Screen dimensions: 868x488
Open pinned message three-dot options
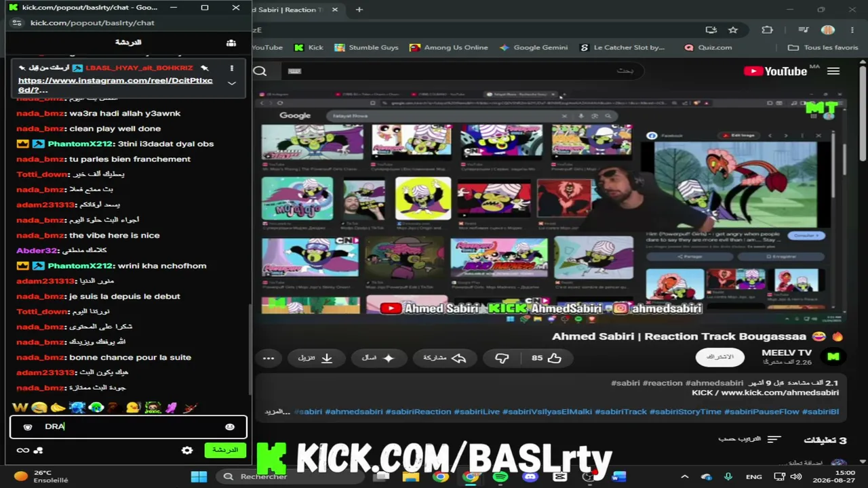tap(232, 68)
